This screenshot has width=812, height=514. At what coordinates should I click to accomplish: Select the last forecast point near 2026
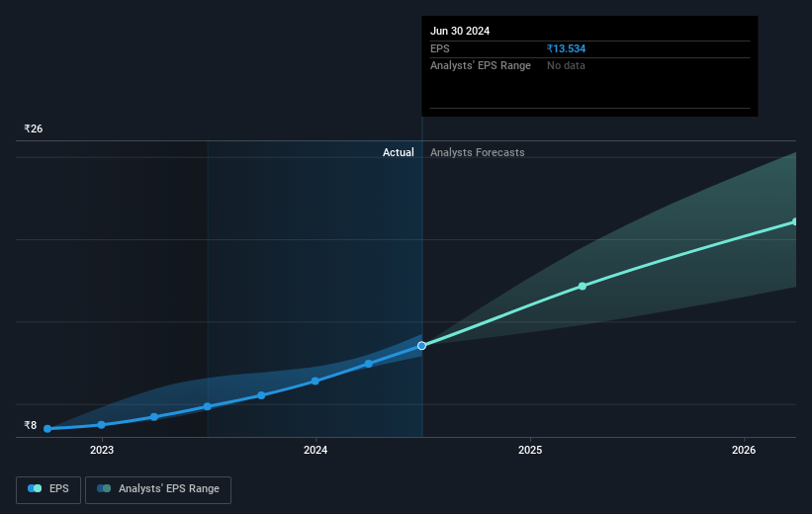pos(795,221)
